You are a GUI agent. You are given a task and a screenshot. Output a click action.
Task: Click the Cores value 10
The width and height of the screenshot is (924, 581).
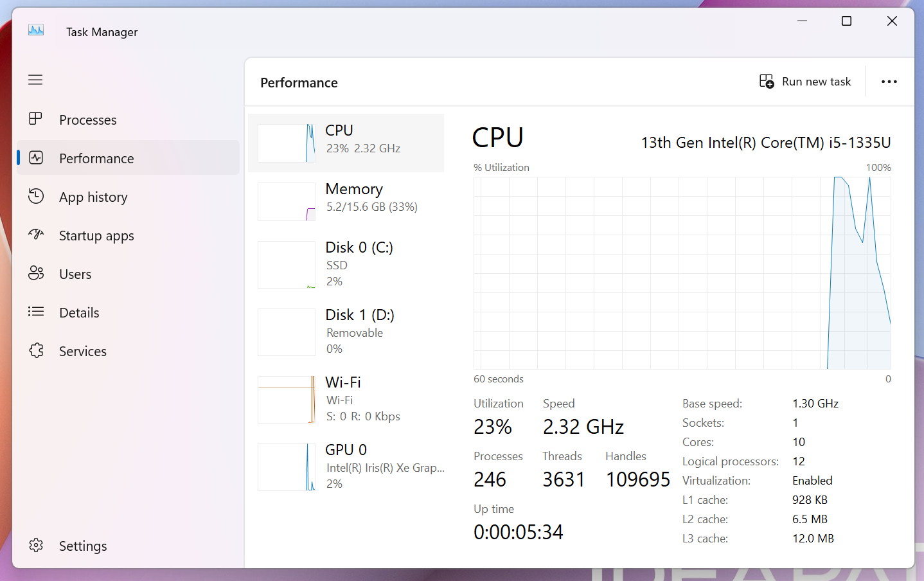pyautogui.click(x=799, y=442)
